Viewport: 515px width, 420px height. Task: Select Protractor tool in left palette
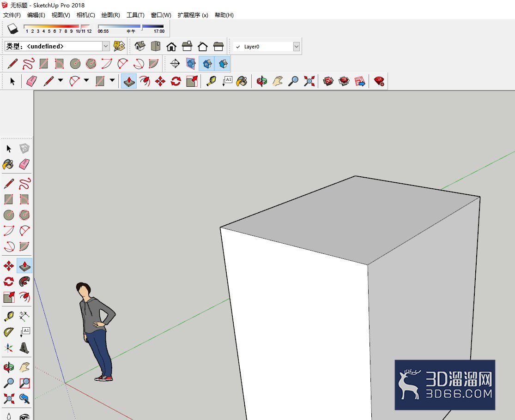pyautogui.click(x=9, y=332)
